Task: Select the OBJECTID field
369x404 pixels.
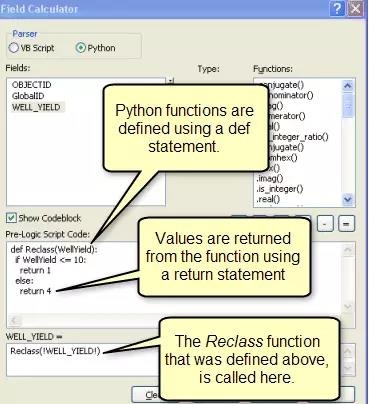Action: (x=31, y=85)
